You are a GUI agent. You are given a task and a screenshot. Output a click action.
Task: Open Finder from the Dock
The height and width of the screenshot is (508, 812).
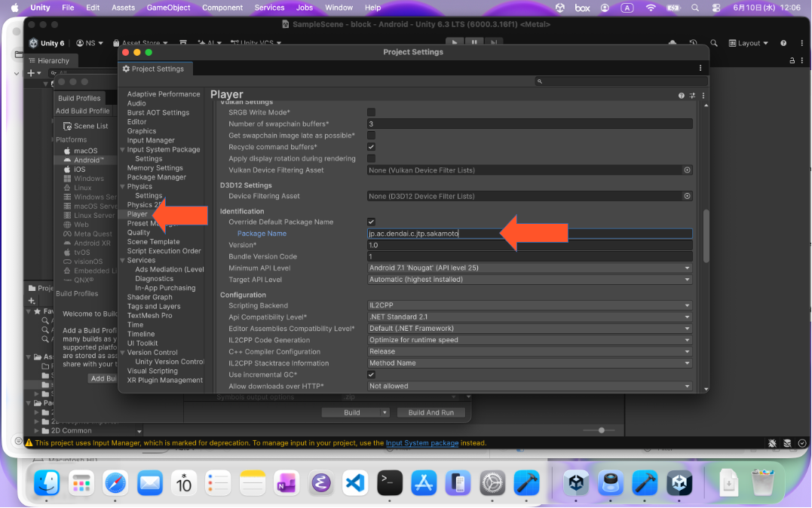47,483
